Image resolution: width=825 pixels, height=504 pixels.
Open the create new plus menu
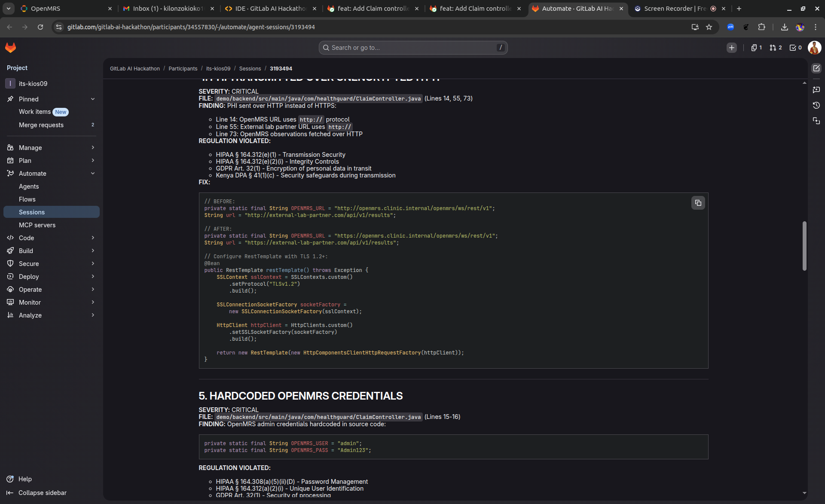pyautogui.click(x=731, y=48)
